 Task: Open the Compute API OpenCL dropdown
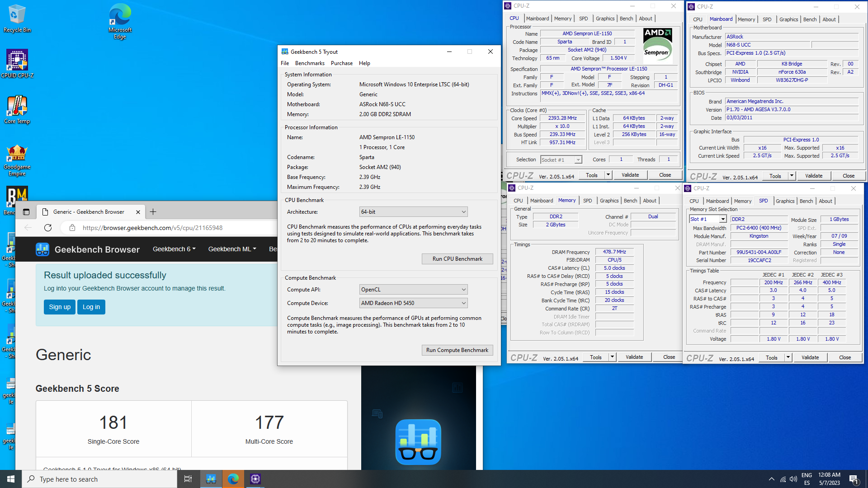click(x=413, y=290)
